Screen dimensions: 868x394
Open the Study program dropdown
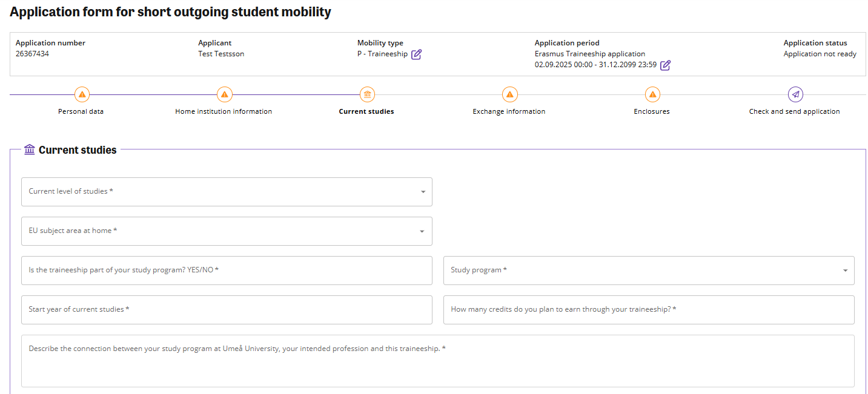[x=648, y=271]
